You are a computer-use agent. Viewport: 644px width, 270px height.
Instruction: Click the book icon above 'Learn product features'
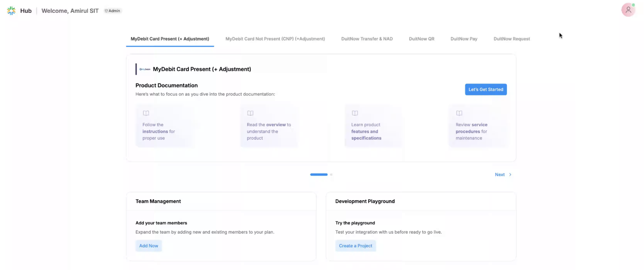coord(355,113)
